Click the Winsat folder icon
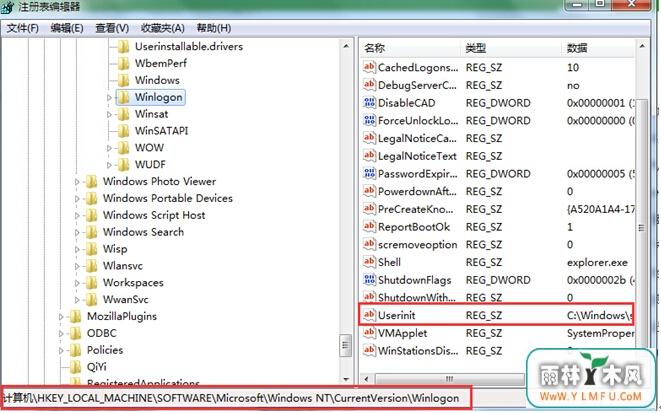Screen dimensions: 661x413 coord(124,114)
